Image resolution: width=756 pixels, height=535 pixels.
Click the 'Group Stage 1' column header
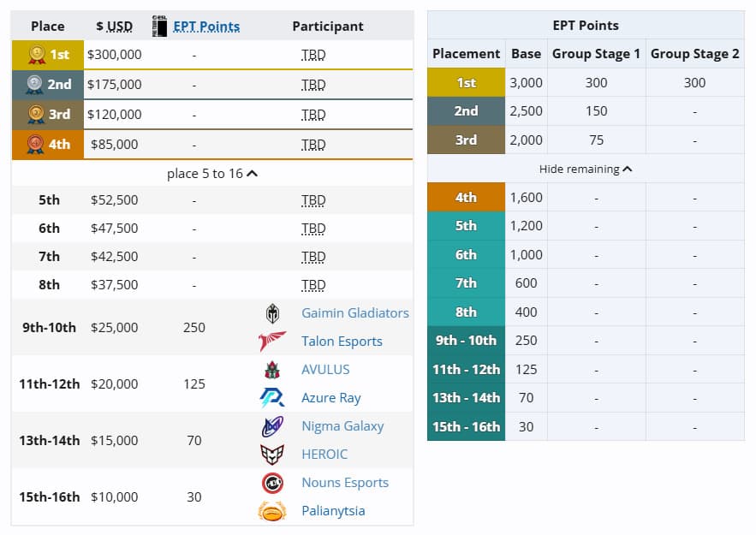pos(596,53)
